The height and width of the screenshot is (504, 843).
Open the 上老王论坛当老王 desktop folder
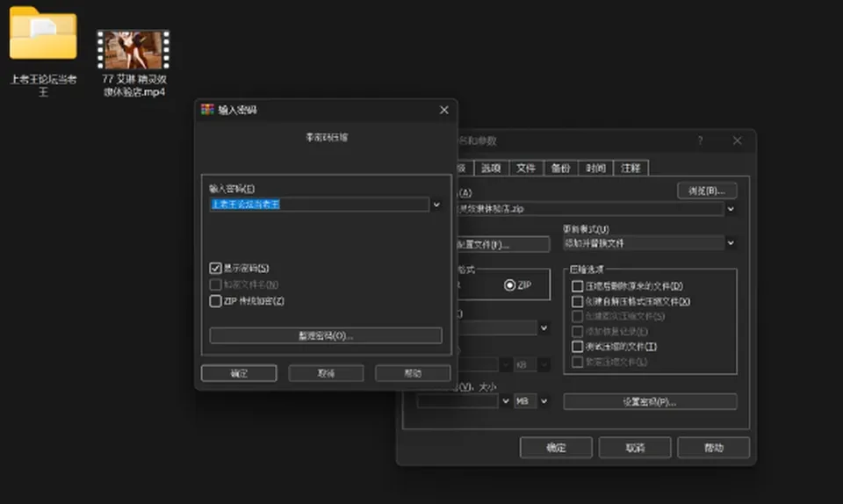(43, 51)
